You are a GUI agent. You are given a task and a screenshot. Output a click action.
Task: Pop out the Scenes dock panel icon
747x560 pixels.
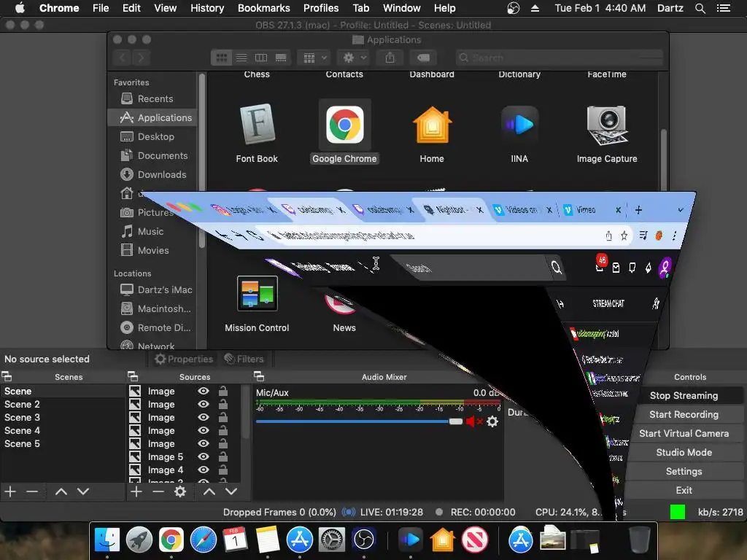coord(7,377)
